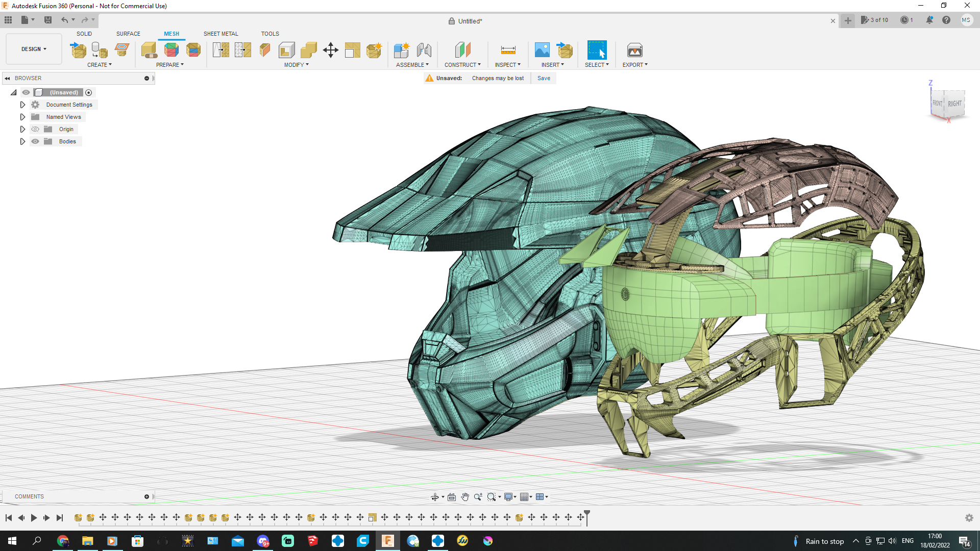Screen dimensions: 980x551
Task: Select the Joint icon in the Assemble group
Action: click(x=424, y=50)
